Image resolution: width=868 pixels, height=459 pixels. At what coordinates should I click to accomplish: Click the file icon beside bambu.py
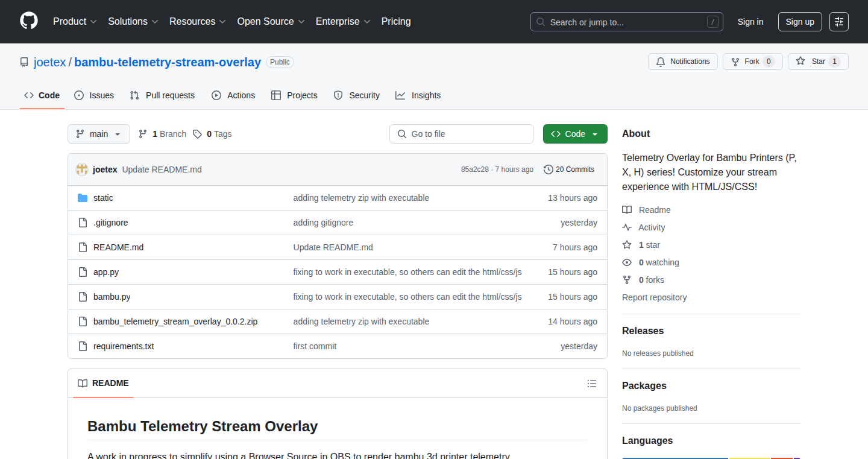83,297
